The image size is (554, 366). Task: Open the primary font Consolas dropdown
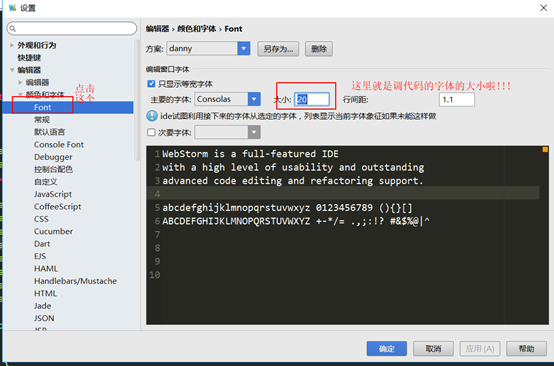tap(228, 99)
